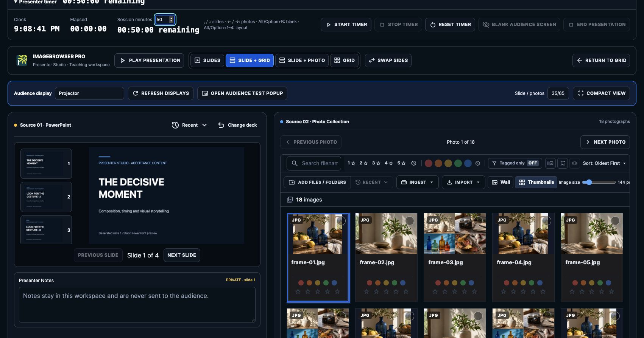Open the audience test popup
The width and height of the screenshot is (644, 338).
[242, 93]
